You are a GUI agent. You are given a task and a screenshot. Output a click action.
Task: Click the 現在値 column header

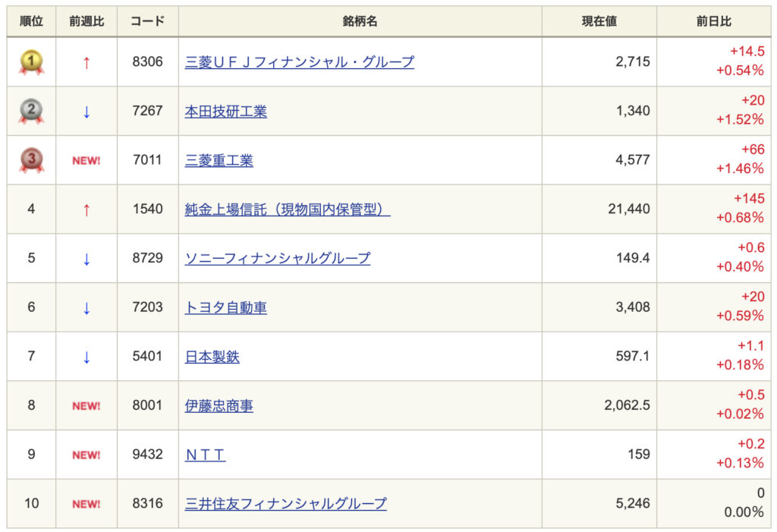click(599, 21)
